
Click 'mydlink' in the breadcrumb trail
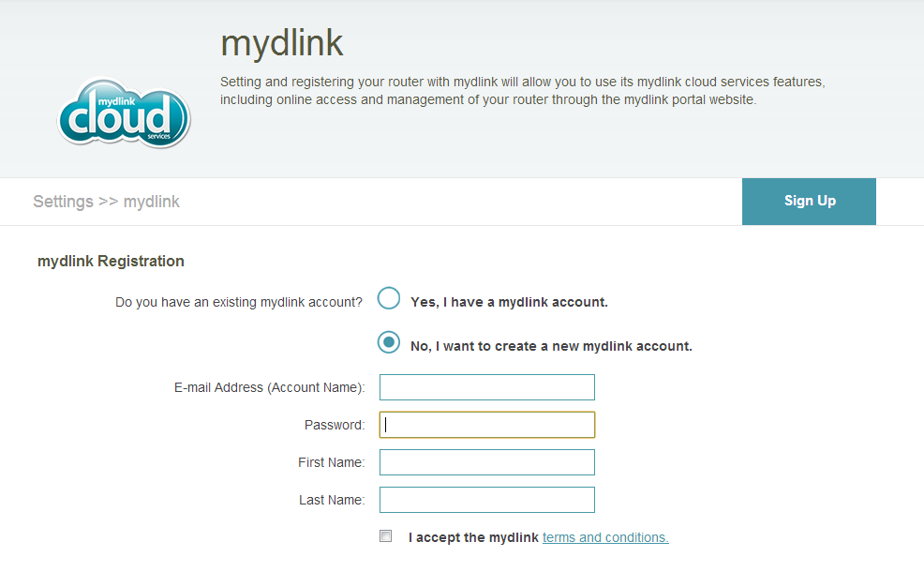(152, 202)
